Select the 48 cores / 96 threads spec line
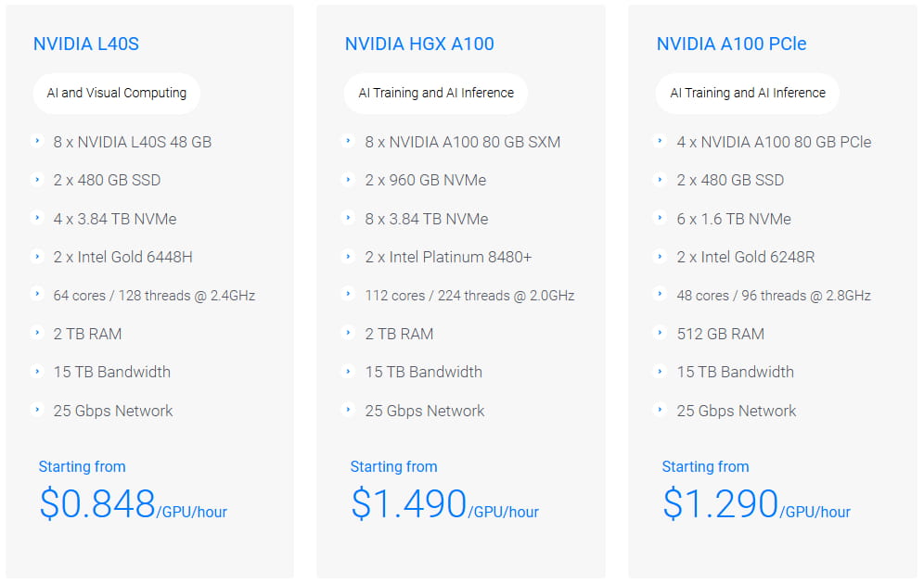 pos(774,296)
